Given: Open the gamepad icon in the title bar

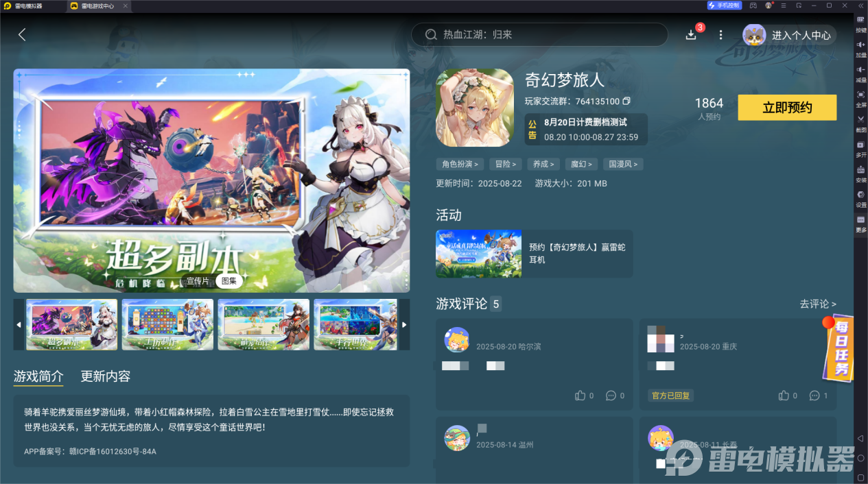Looking at the screenshot, I should (753, 5).
